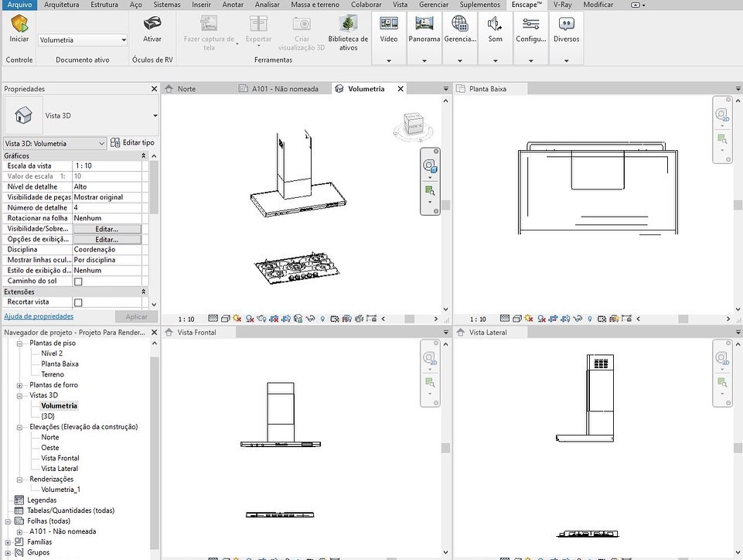This screenshot has height=560, width=743.
Task: Click the Vídeo tool icon
Action: [x=389, y=23]
